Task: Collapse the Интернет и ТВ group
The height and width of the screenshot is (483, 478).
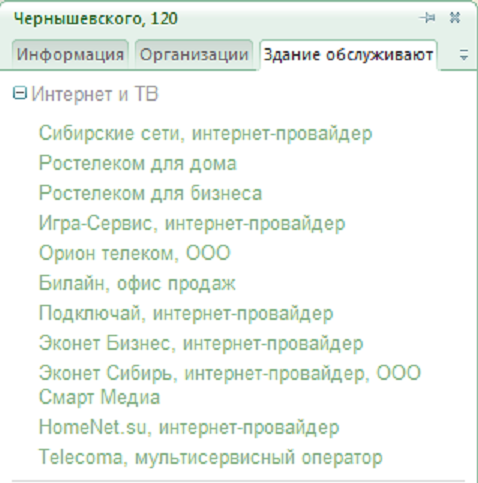Action: 20,93
